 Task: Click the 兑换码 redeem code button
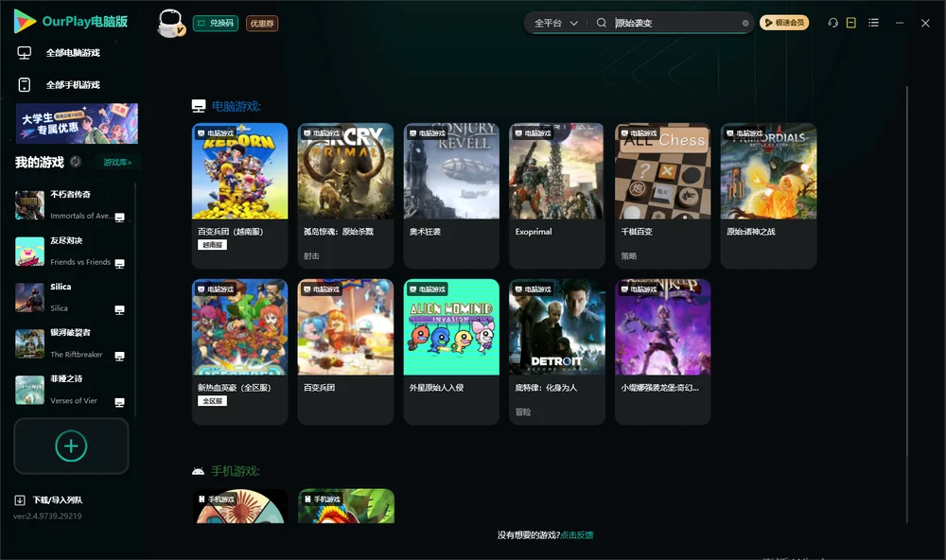(x=216, y=23)
